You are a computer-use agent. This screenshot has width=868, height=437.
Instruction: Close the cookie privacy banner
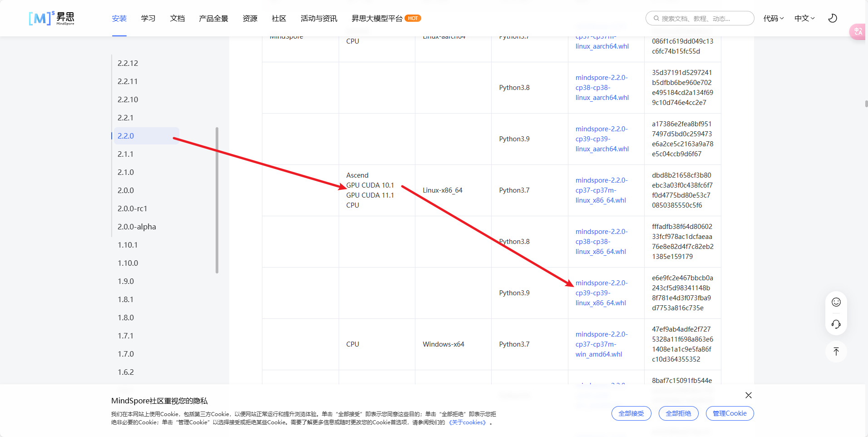click(749, 395)
